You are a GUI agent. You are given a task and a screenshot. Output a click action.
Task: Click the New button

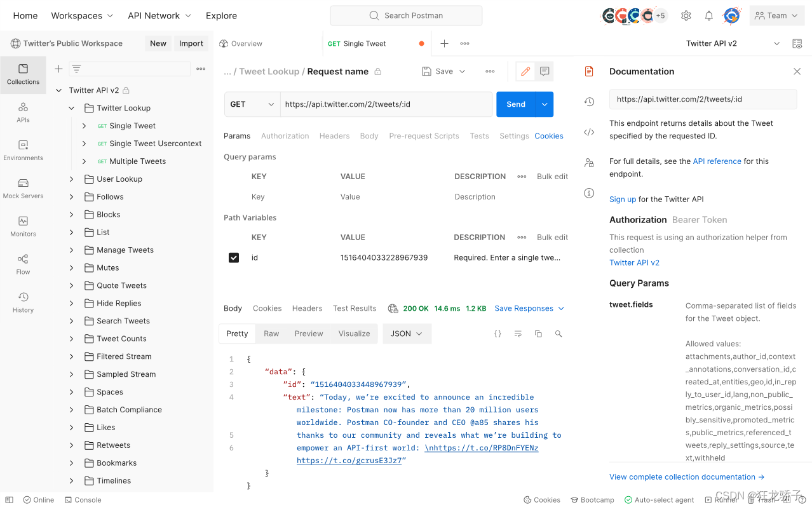click(158, 43)
